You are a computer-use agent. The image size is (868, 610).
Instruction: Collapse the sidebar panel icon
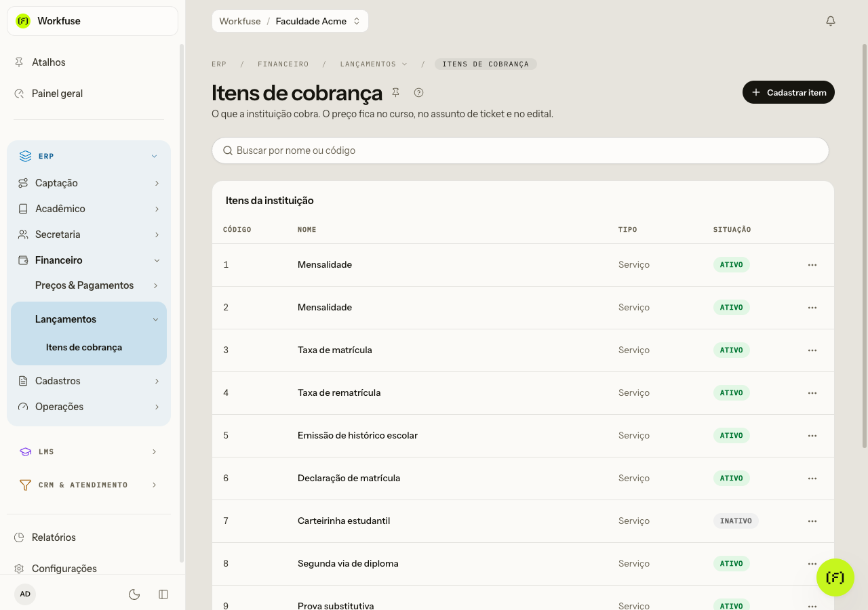click(x=163, y=594)
